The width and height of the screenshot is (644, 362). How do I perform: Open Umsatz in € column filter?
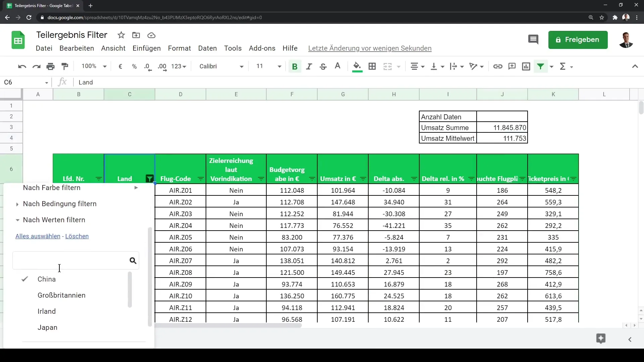(363, 179)
